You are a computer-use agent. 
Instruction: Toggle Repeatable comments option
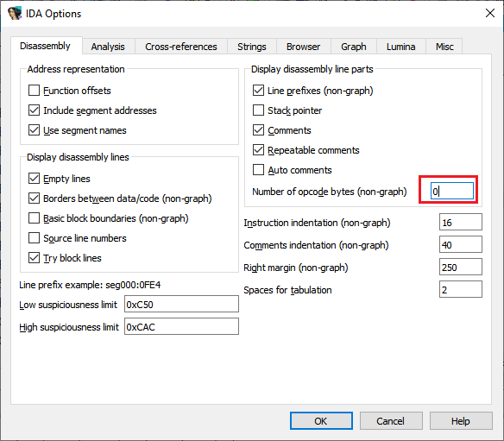[258, 150]
